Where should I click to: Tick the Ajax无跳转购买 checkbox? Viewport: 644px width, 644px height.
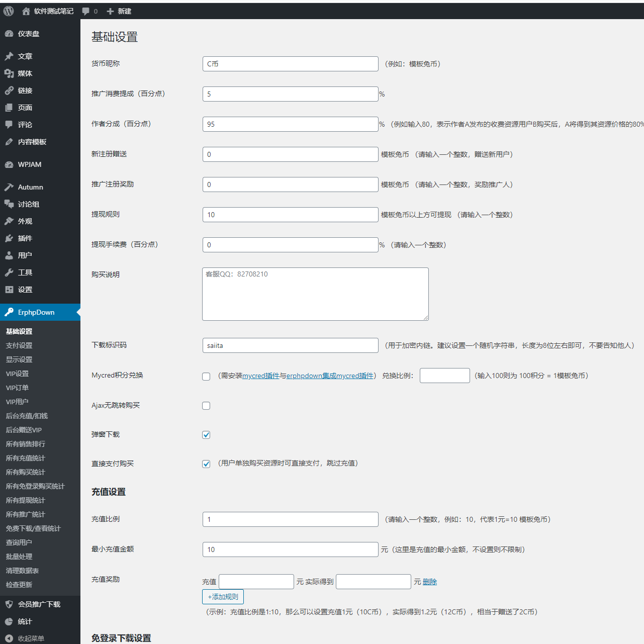coord(206,406)
